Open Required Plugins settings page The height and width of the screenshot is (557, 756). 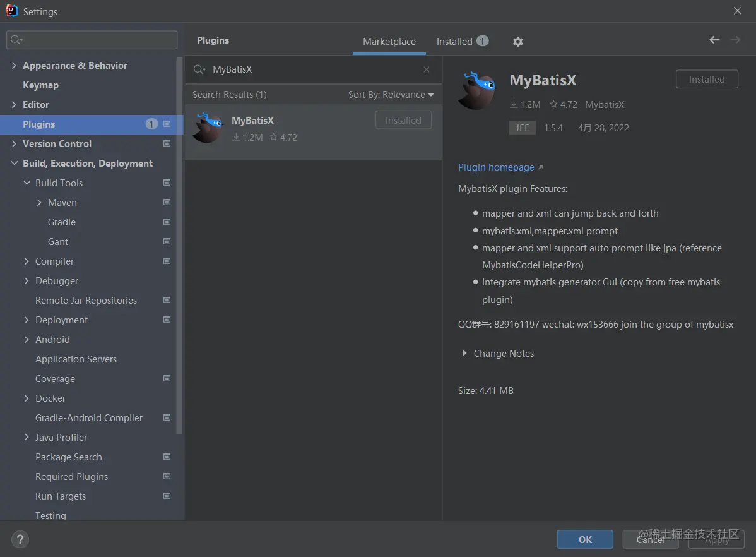tap(71, 476)
